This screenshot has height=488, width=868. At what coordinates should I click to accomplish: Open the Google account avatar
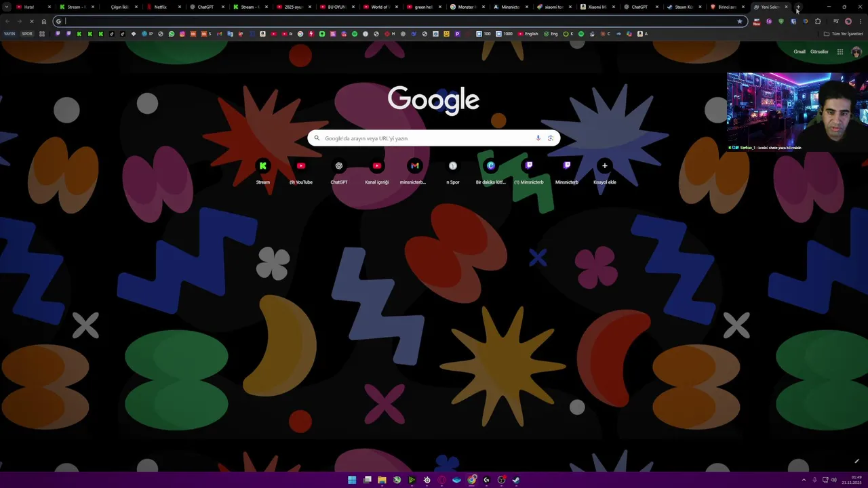tap(856, 52)
